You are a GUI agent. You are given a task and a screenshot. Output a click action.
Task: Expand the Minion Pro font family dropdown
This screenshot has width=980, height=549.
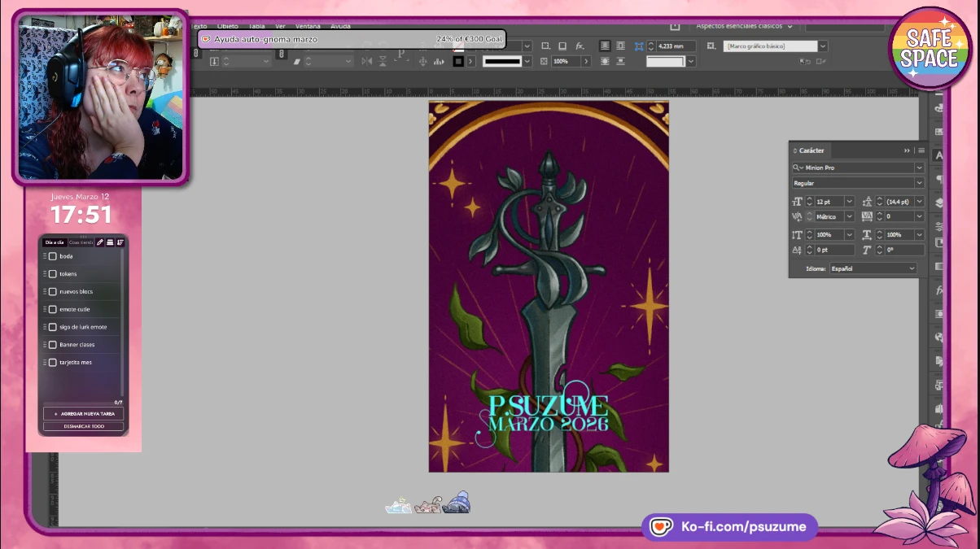pyautogui.click(x=919, y=168)
